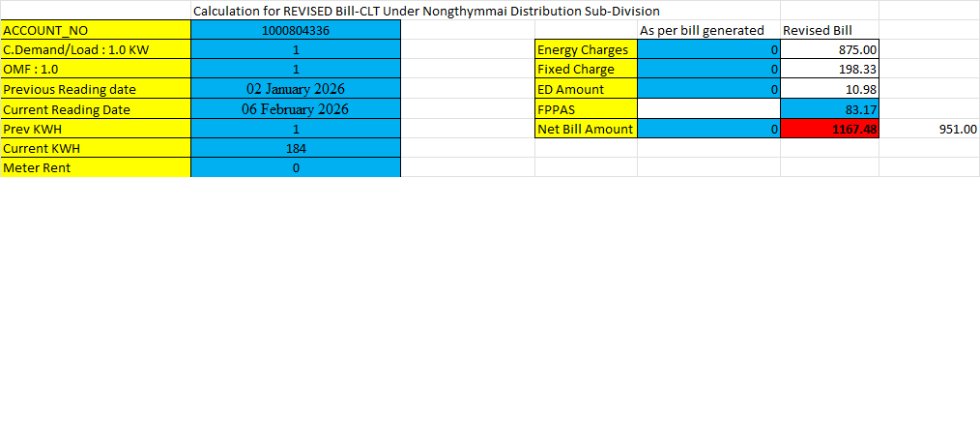The width and height of the screenshot is (980, 445).
Task: Select the C.Demand/Load value cell
Action: [296, 49]
